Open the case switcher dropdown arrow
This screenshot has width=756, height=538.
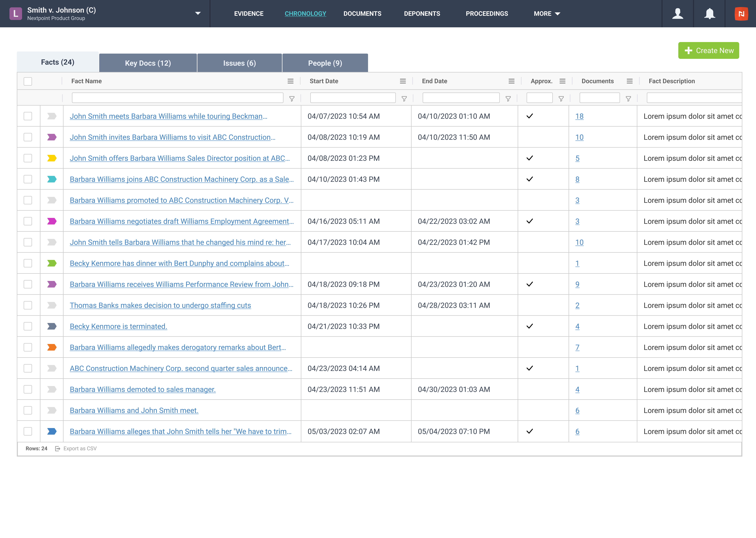point(198,14)
